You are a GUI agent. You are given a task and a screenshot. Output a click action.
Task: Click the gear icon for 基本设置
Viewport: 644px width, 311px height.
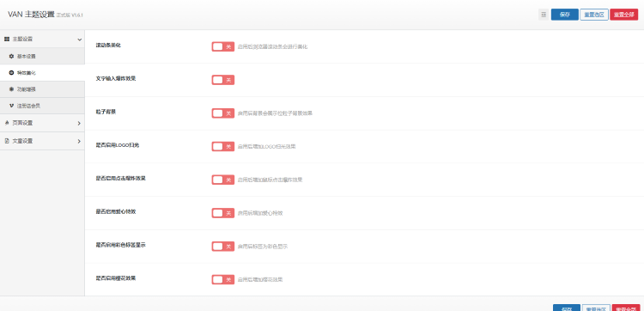(x=11, y=57)
